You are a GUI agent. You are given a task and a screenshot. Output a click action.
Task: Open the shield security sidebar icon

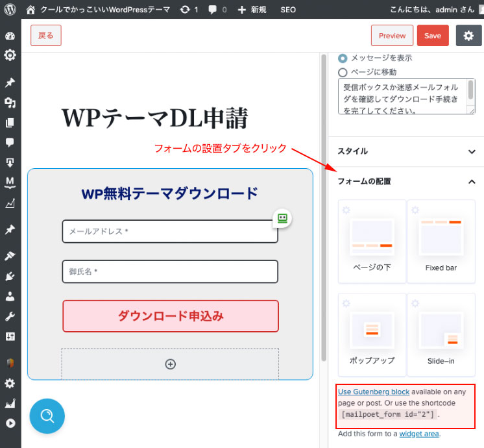pyautogui.click(x=10, y=363)
